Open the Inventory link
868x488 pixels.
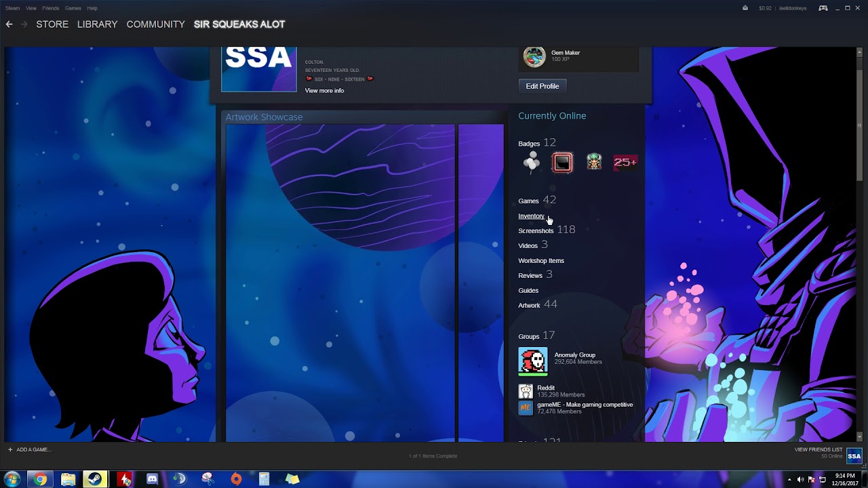[x=531, y=216]
